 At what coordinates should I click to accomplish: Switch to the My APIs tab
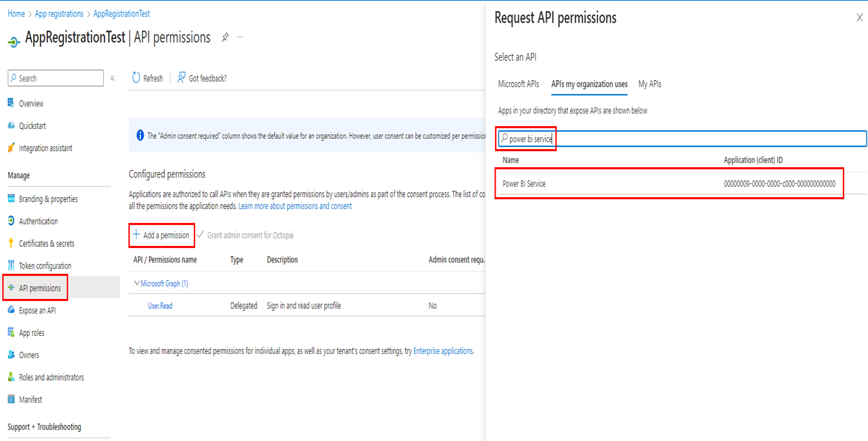(650, 84)
